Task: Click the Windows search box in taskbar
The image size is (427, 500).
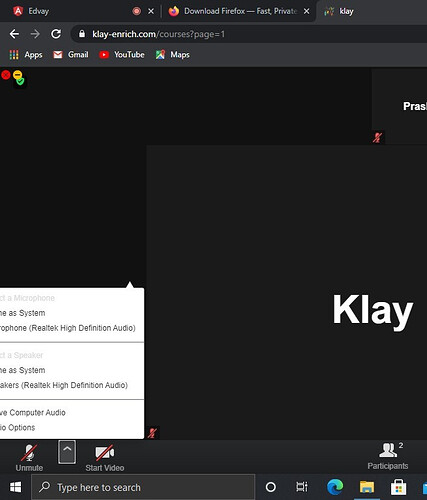Action: click(x=143, y=487)
